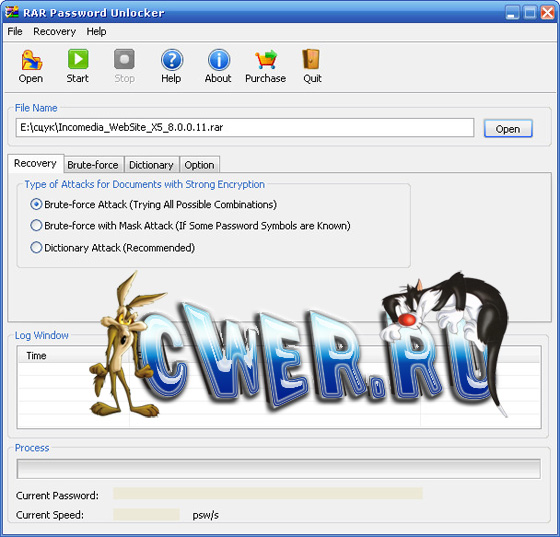Open the File menu

15,31
